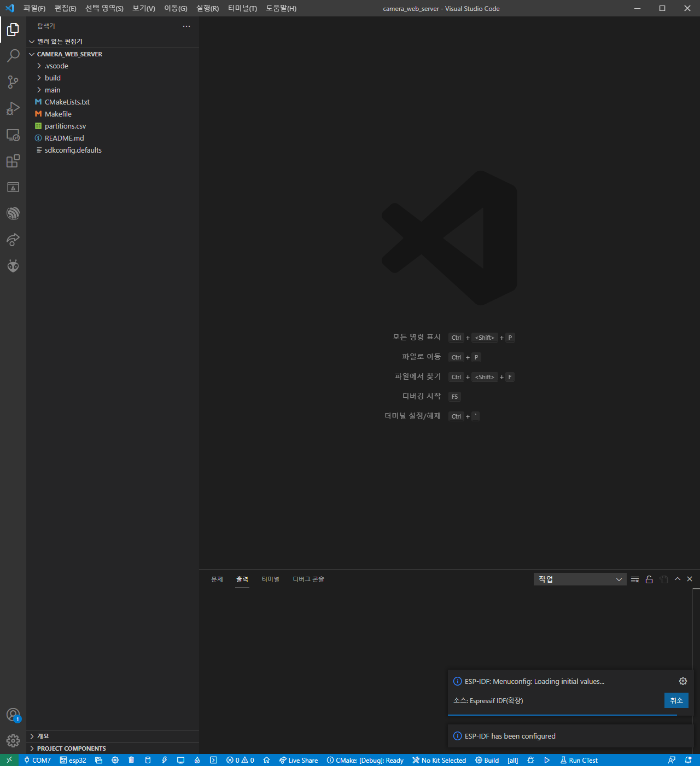Open the Live Share view icon in activity bar

click(x=13, y=240)
